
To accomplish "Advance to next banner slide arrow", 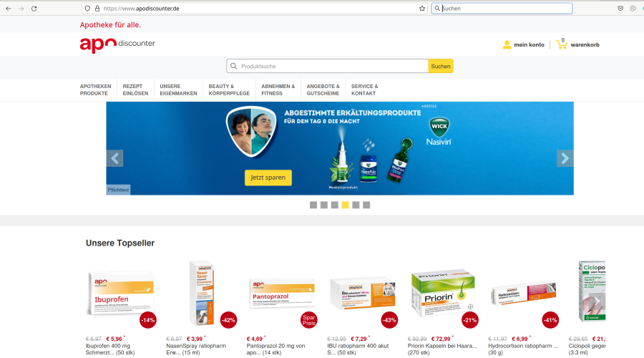I will (x=565, y=158).
